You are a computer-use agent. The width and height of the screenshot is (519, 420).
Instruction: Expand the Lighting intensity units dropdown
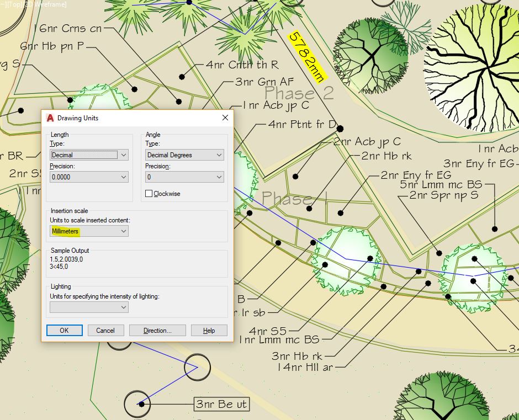(89, 307)
